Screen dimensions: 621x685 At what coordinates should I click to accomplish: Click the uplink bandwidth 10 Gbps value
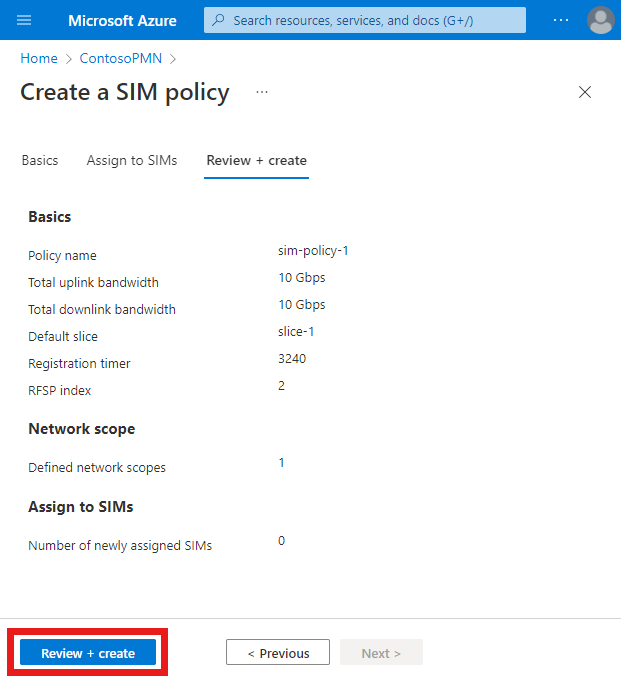302,278
